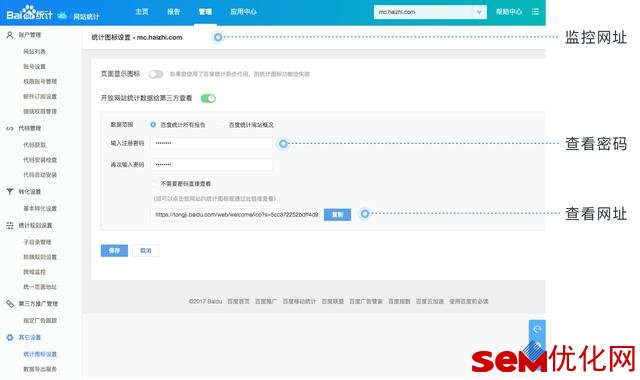The width and height of the screenshot is (640, 380).
Task: Click the 百度指数 footer link
Action: 399,302
